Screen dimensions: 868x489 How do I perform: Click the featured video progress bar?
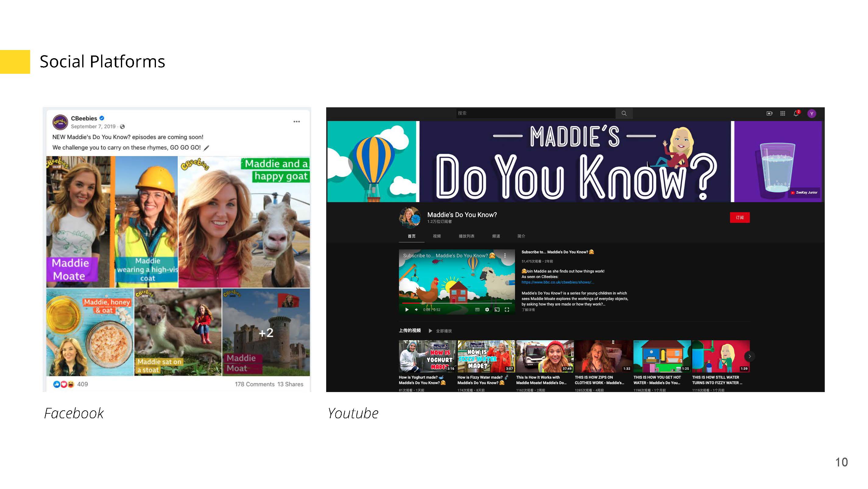coord(457,303)
